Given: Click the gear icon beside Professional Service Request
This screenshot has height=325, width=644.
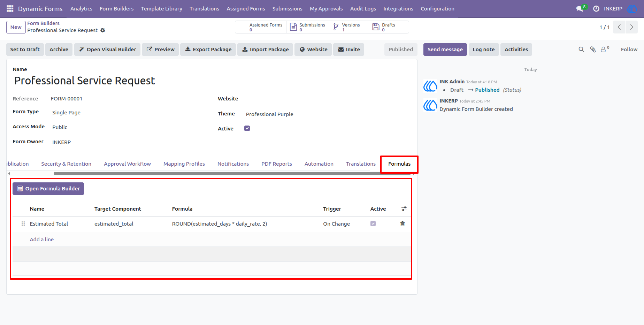Looking at the screenshot, I should (102, 30).
